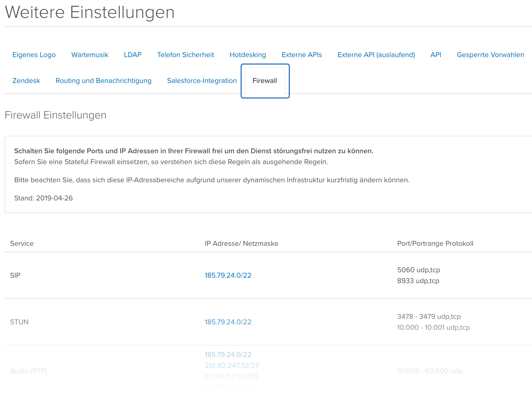Select the Salesforce-Integration tab
This screenshot has height=393, width=532.
click(202, 81)
